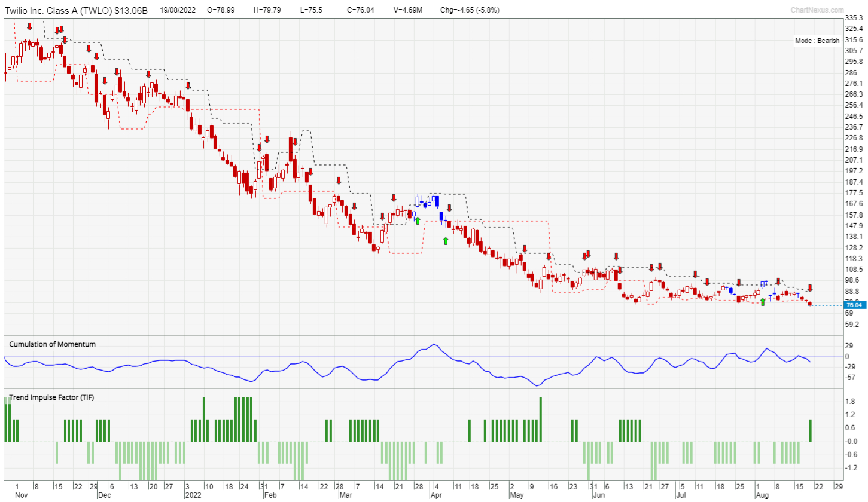868x502 pixels.
Task: Click the -57 momentum axis label
Action: coord(850,378)
